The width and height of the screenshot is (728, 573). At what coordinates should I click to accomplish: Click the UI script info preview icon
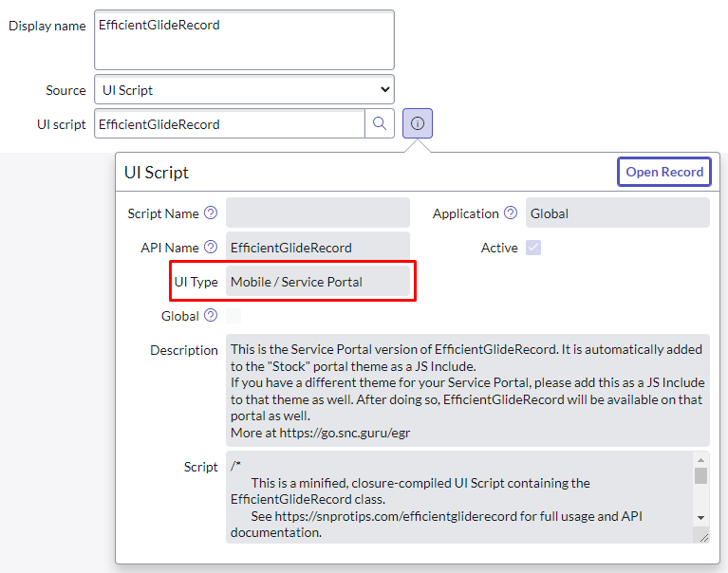point(418,124)
